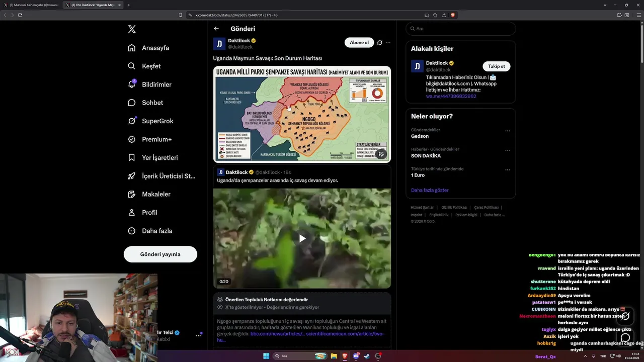Open 1 Euro trend options menu
Viewport: 644px width, 362px height.
pos(507,169)
